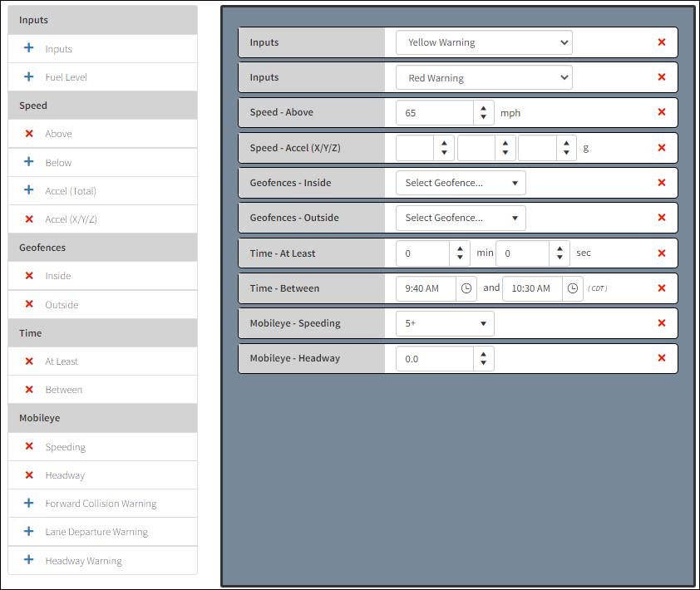Click the At Least seconds input field
700x590 pixels.
click(523, 253)
